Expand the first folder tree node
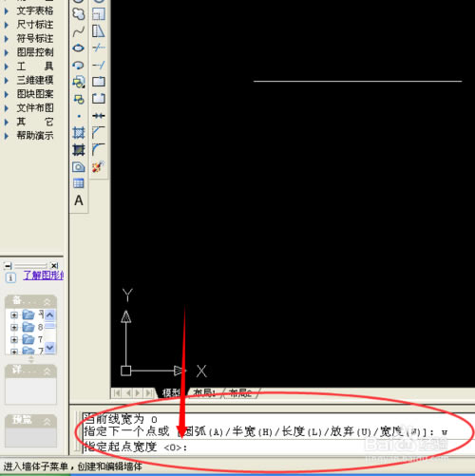This screenshot has height=476, width=475. pyautogui.click(x=14, y=315)
